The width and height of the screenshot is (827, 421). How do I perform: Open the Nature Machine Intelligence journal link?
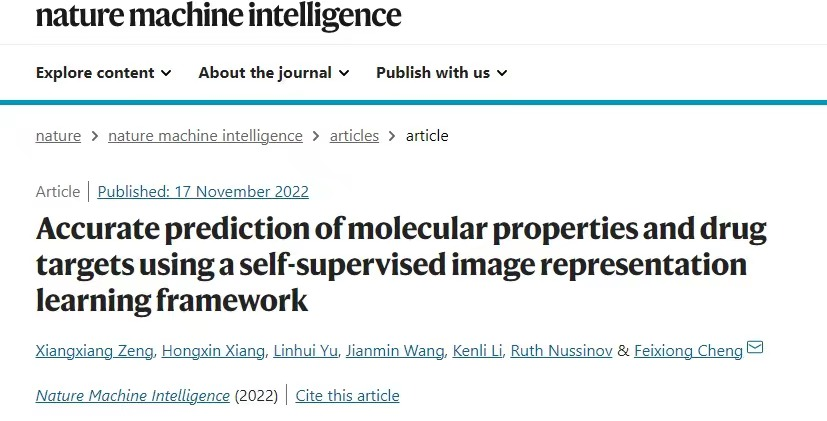[132, 395]
